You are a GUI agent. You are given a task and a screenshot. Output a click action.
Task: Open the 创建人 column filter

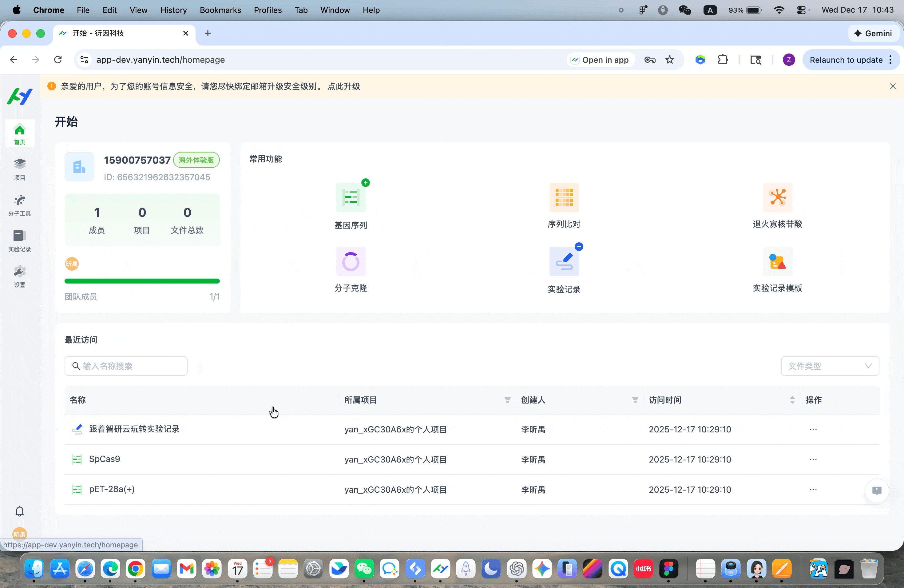tap(635, 399)
